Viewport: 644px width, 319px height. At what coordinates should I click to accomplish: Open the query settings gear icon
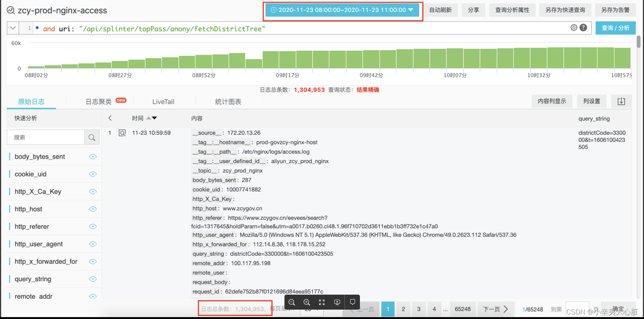[x=574, y=27]
